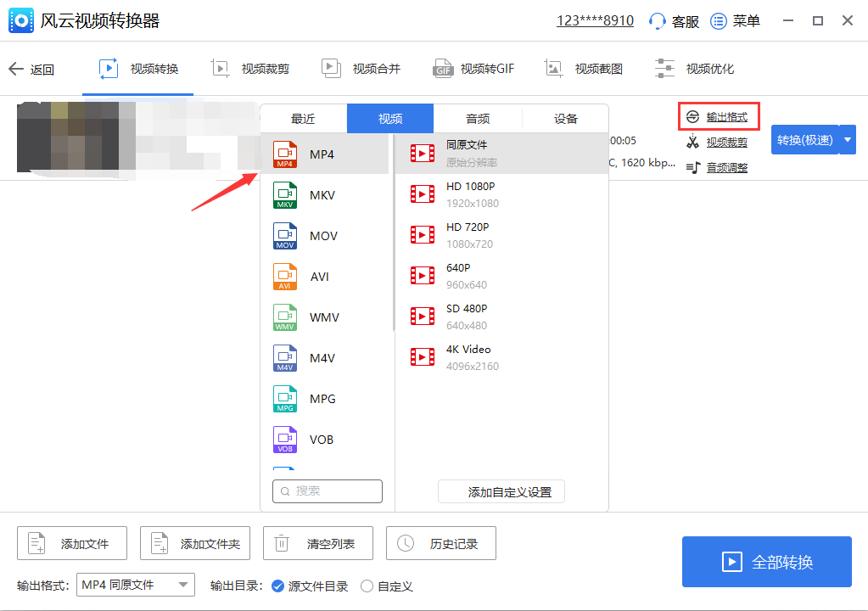Click the 清空列表 button

[x=317, y=543]
